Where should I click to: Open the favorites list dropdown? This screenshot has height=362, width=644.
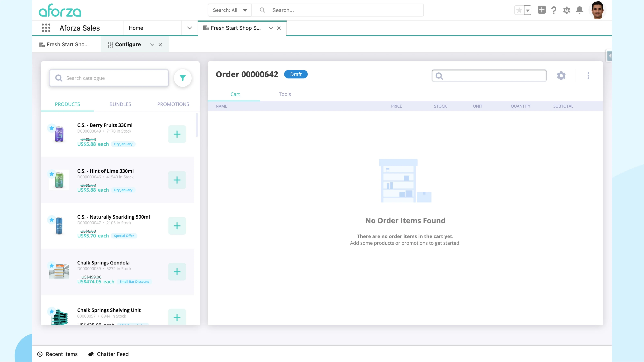527,10
